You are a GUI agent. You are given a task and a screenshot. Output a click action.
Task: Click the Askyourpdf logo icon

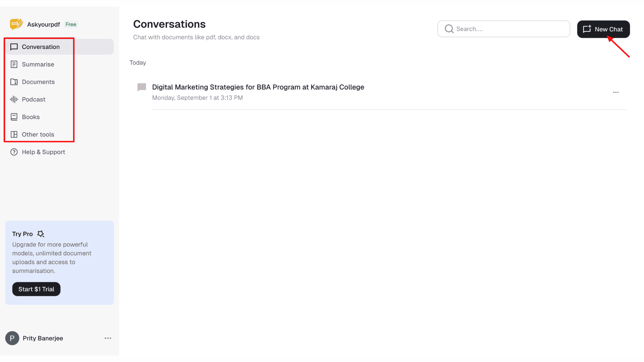pyautogui.click(x=16, y=24)
